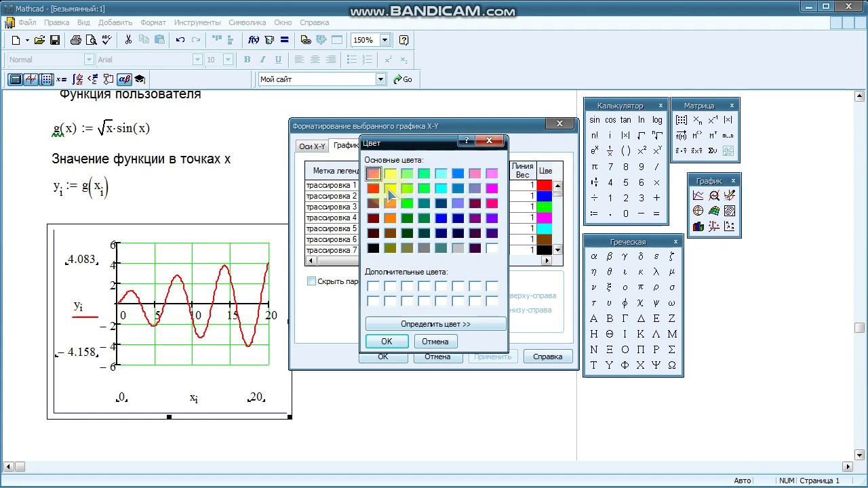868x488 pixels.
Task: Open the font size 10 dropdown
Action: click(x=228, y=60)
